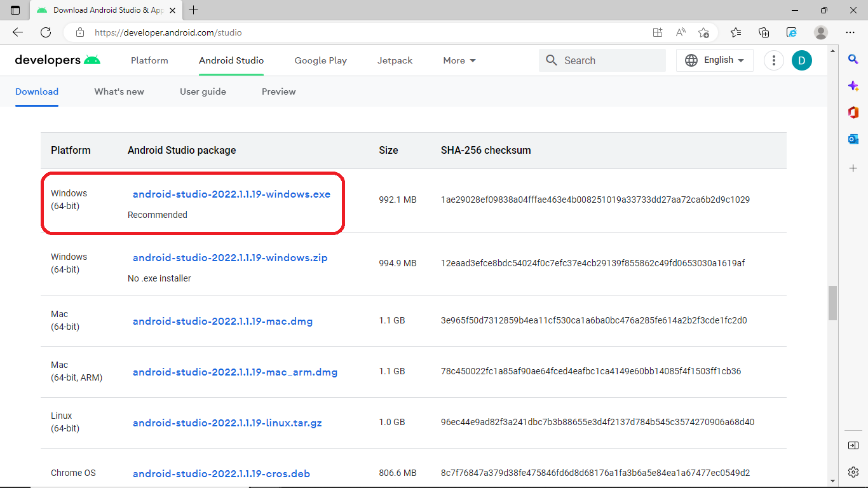Open the tab actions menu icon
The width and height of the screenshot is (868, 488).
coord(15,10)
